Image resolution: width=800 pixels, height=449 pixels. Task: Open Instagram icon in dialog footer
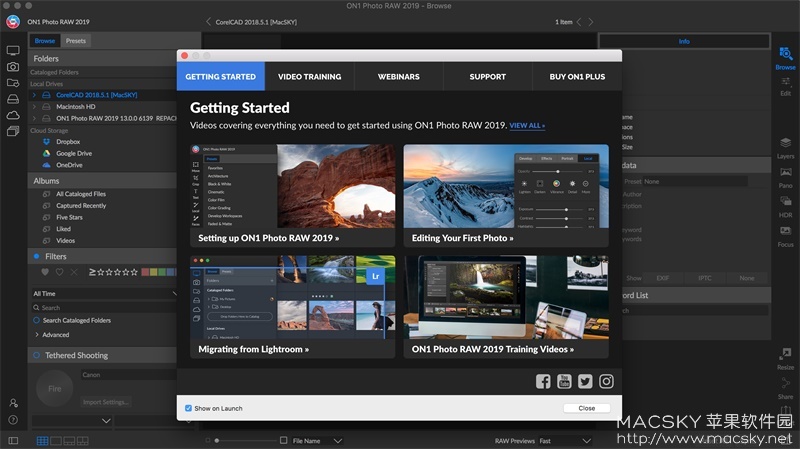click(x=606, y=381)
